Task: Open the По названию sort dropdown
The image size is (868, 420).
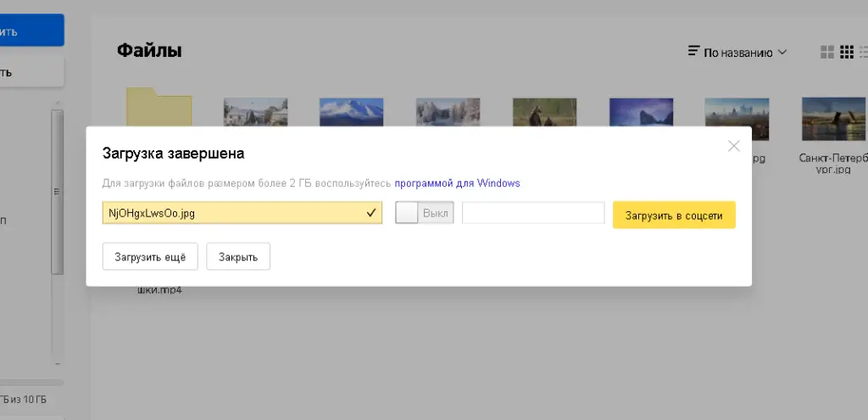Action: tap(745, 53)
